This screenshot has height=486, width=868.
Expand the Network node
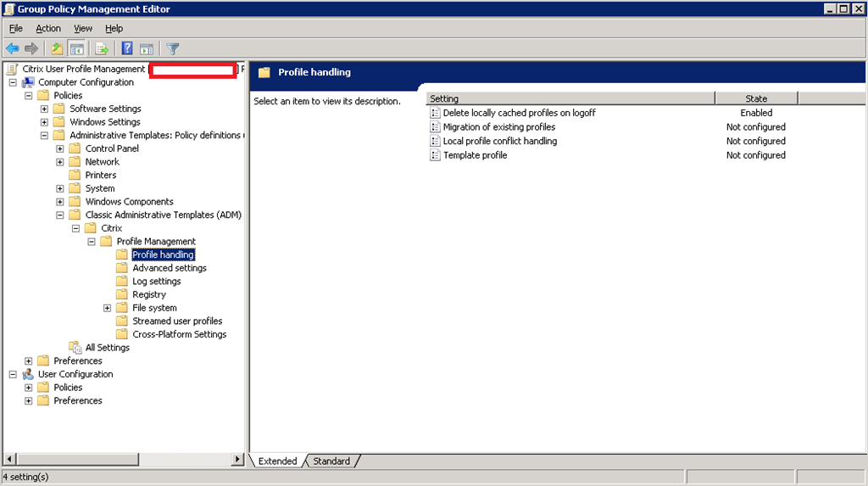point(60,162)
